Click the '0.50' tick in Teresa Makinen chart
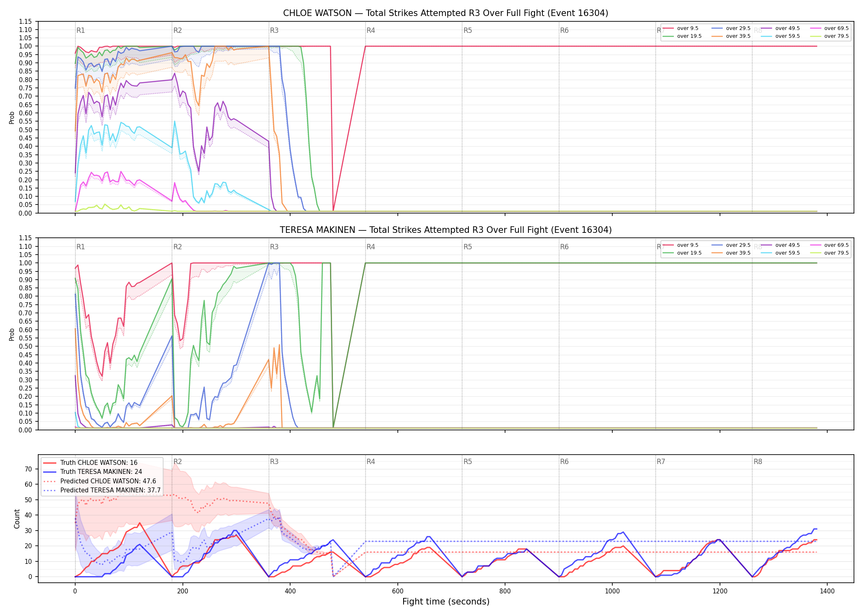This screenshot has width=863, height=616. point(25,347)
